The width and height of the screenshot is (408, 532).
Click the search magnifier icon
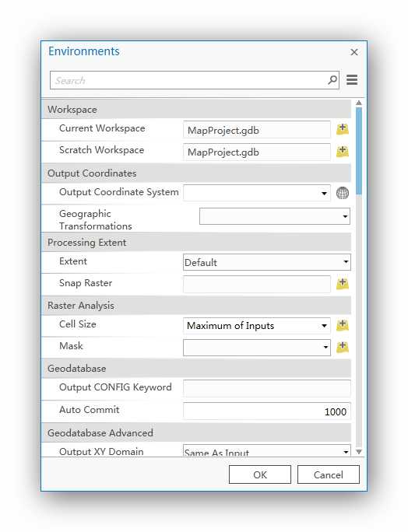(x=332, y=80)
